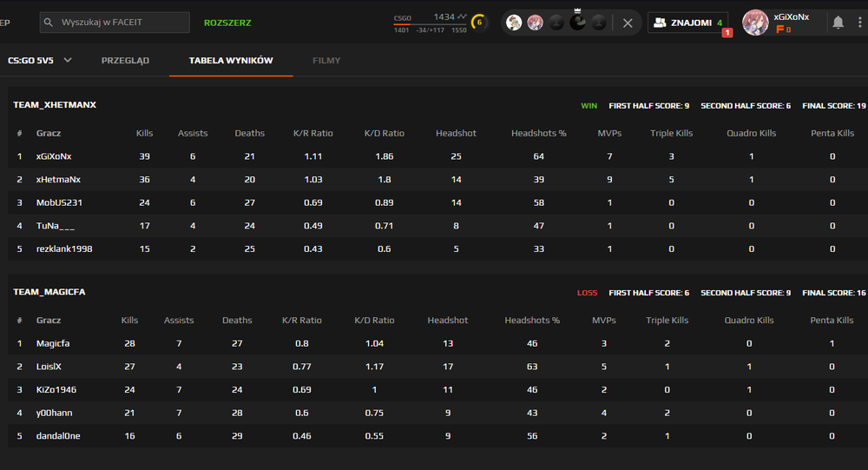Screen dimensions: 868x470
Task: Open player xHetmaNx profile
Action: click(58, 180)
